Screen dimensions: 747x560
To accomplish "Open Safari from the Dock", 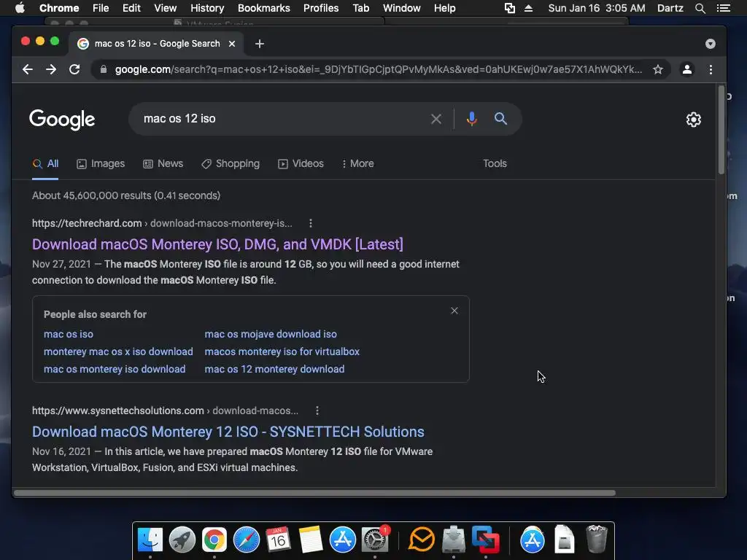I will pyautogui.click(x=247, y=540).
